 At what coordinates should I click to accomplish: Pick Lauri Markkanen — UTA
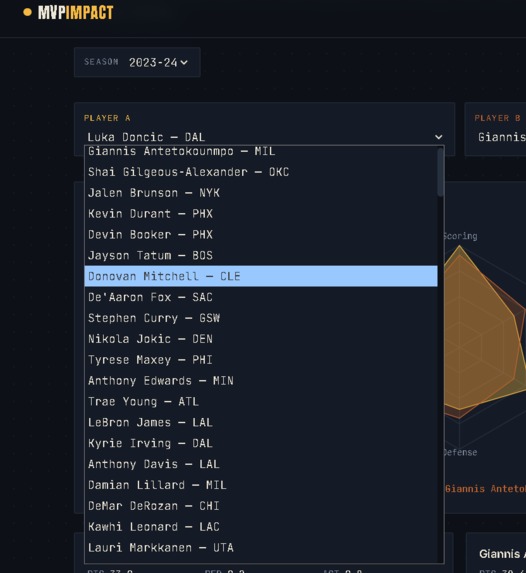[x=261, y=547]
